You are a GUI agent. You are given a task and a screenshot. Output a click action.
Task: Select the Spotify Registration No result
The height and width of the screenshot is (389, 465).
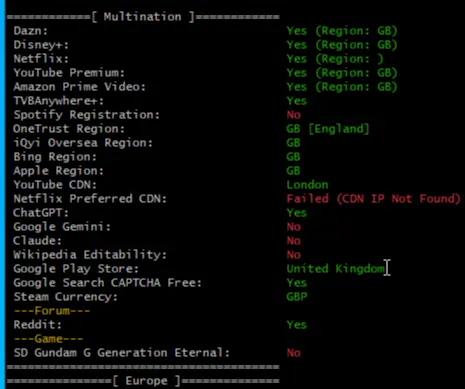coord(293,115)
